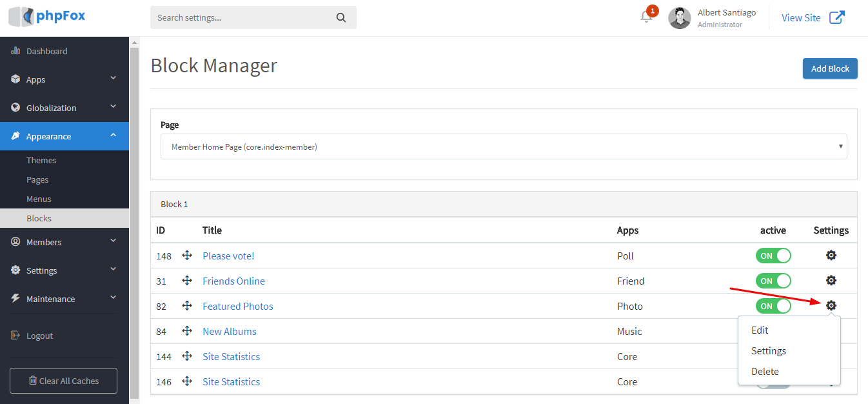868x404 pixels.
Task: Click the View Site external link icon
Action: coord(836,17)
